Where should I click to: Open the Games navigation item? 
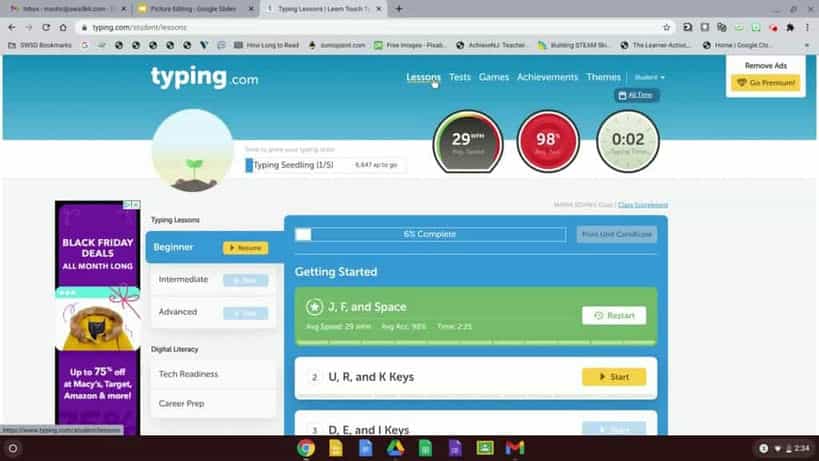point(494,77)
